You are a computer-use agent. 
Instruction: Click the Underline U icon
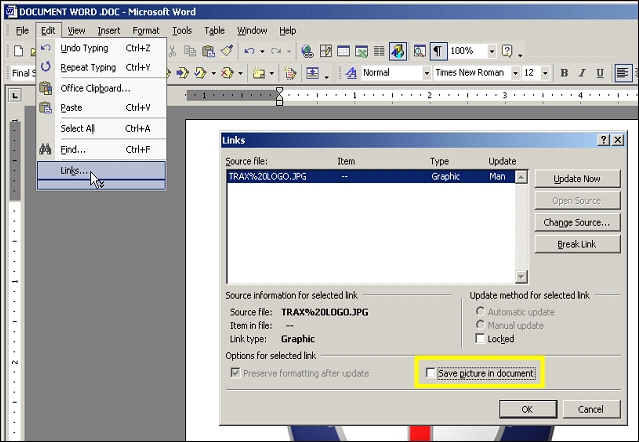[x=600, y=73]
